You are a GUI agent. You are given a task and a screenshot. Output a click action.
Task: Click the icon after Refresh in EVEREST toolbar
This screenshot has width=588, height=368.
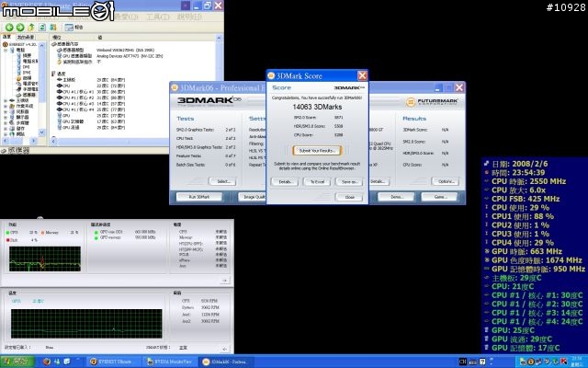pos(53,27)
